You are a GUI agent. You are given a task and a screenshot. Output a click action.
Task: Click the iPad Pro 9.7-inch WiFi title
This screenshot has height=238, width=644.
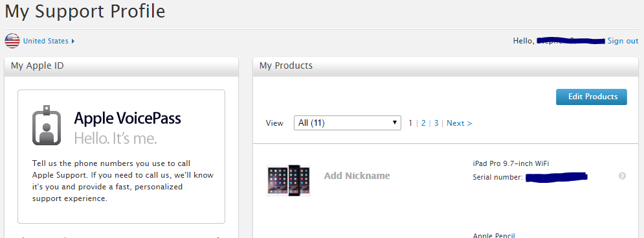[x=511, y=163]
